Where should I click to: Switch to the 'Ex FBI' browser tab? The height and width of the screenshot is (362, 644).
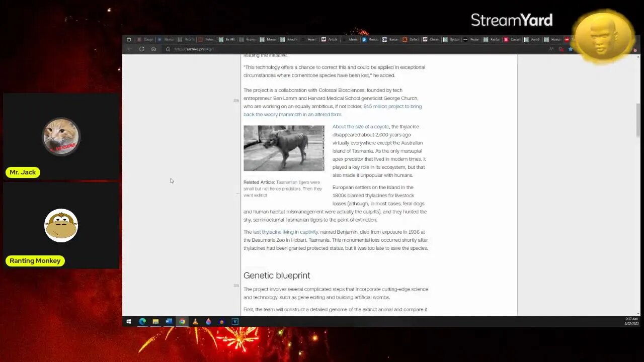point(227,39)
